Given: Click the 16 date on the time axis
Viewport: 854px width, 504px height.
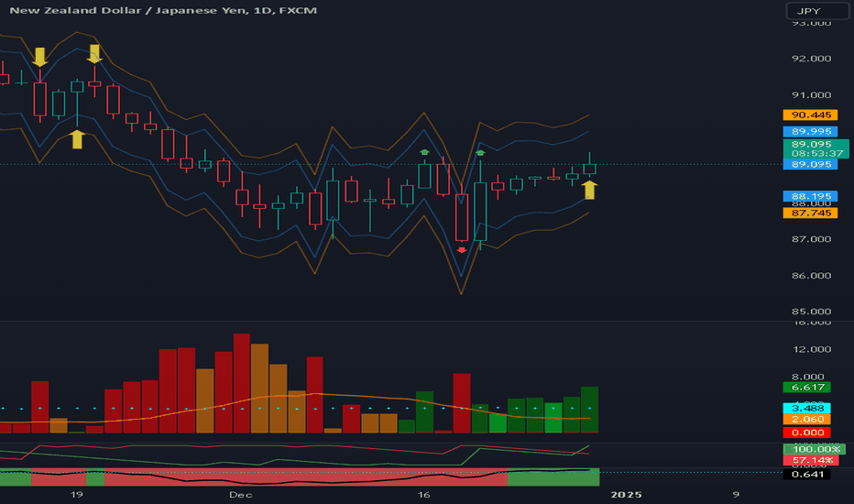Looking at the screenshot, I should (423, 495).
